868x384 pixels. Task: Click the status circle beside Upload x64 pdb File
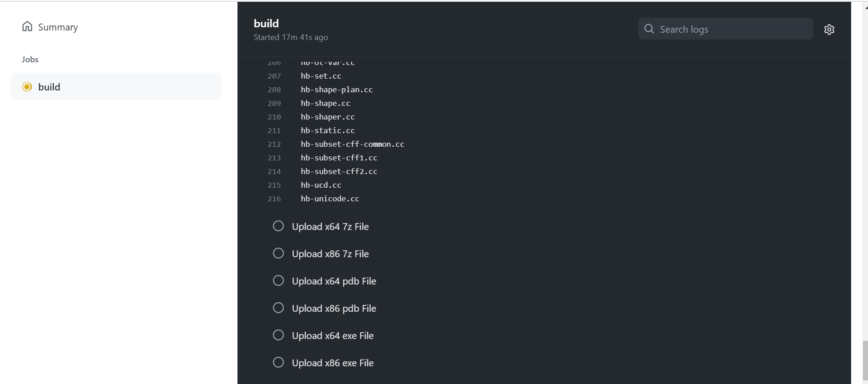[278, 280]
